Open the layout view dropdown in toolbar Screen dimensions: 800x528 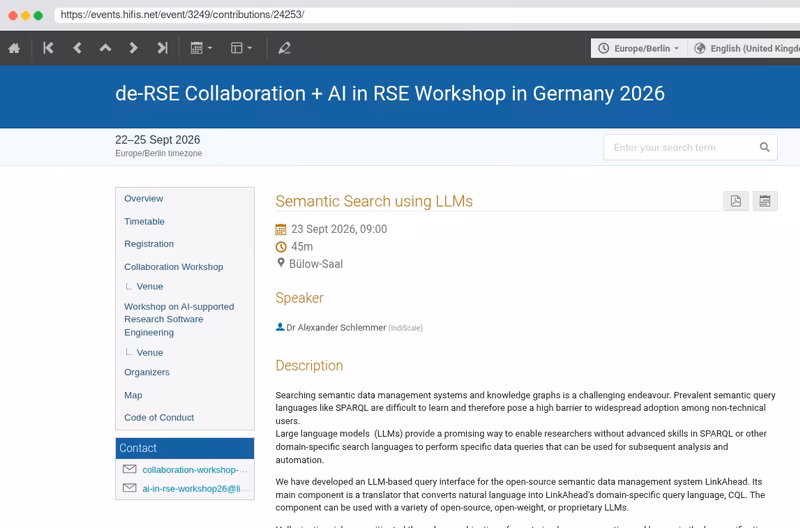pos(241,48)
